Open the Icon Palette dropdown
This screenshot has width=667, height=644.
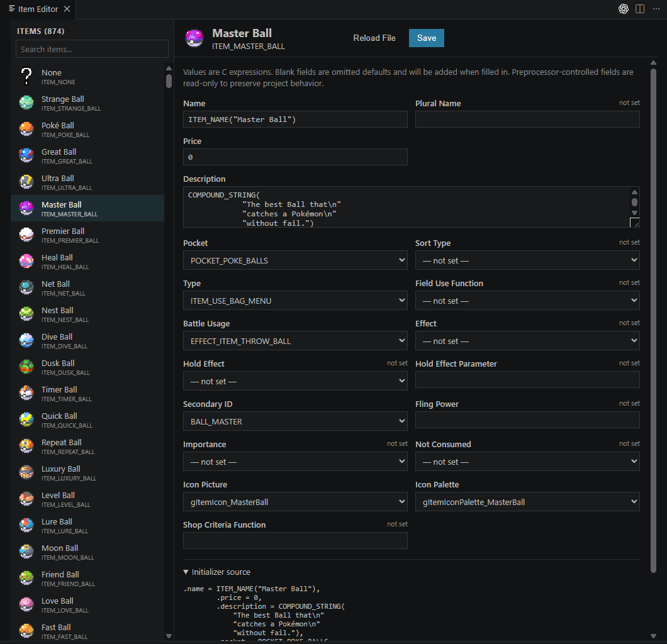(527, 502)
